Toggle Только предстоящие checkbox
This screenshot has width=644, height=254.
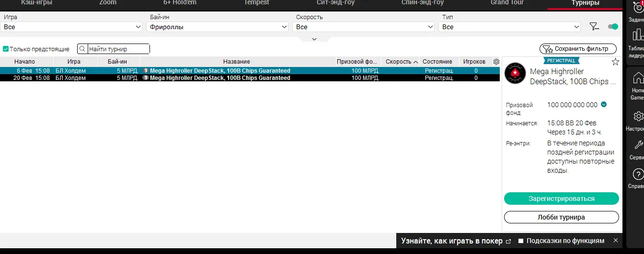(6, 49)
